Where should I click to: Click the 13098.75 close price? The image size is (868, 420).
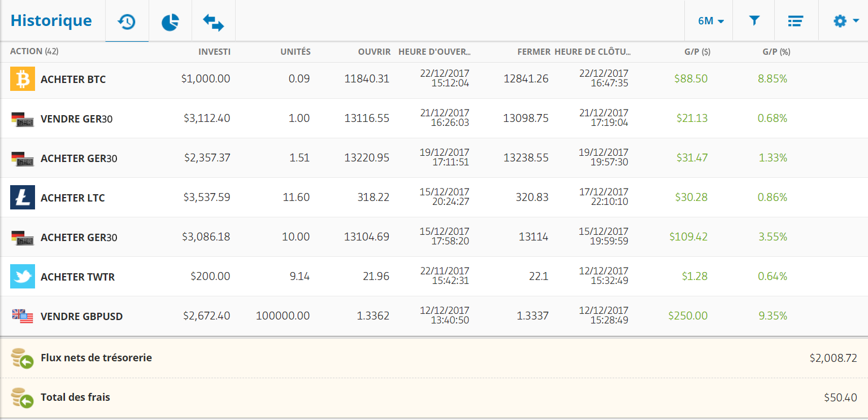526,119
